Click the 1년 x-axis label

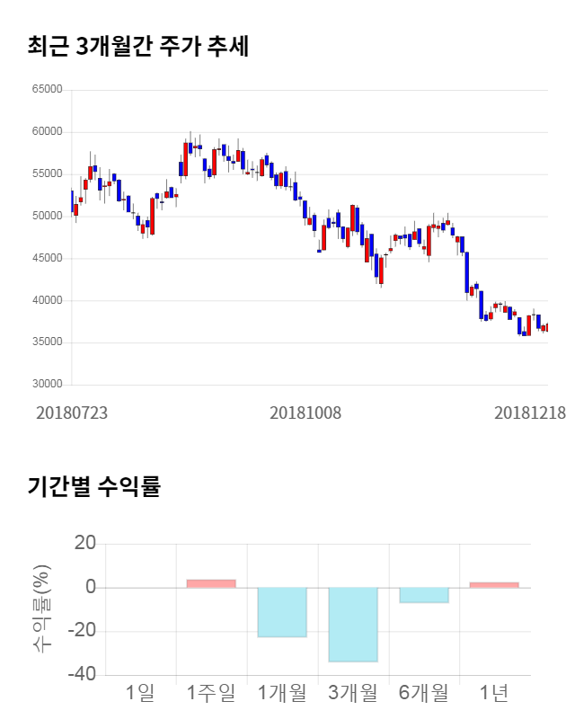click(x=494, y=693)
